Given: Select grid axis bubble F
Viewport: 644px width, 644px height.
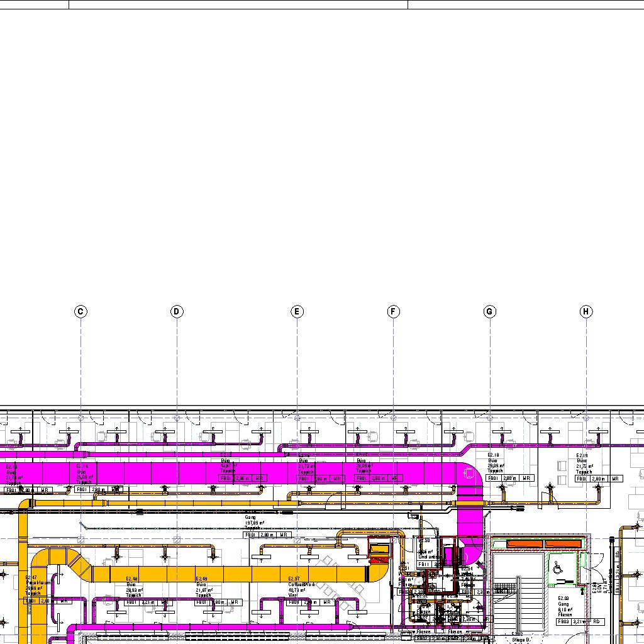Looking at the screenshot, I should coord(393,311).
